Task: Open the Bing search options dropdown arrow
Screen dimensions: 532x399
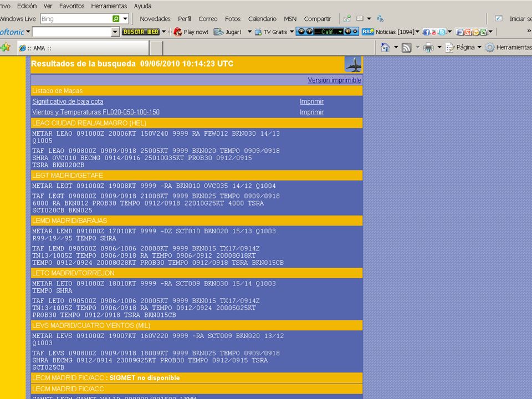Action: coord(125,19)
